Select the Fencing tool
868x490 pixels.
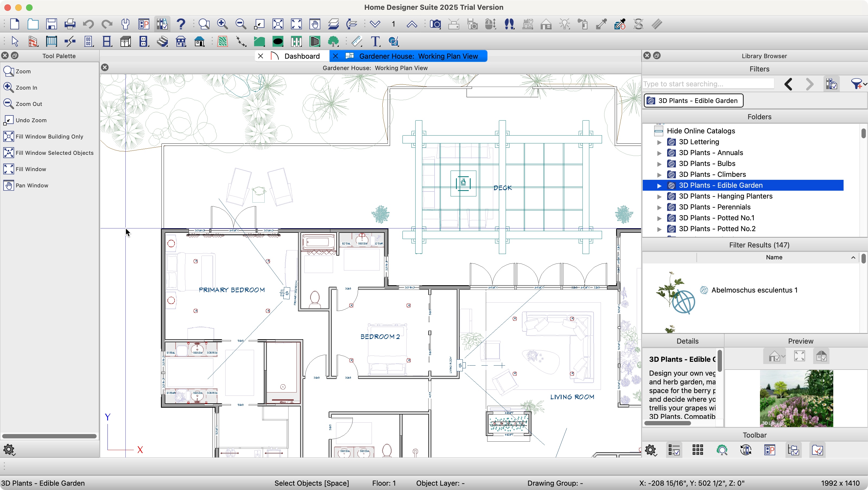[x=296, y=41]
